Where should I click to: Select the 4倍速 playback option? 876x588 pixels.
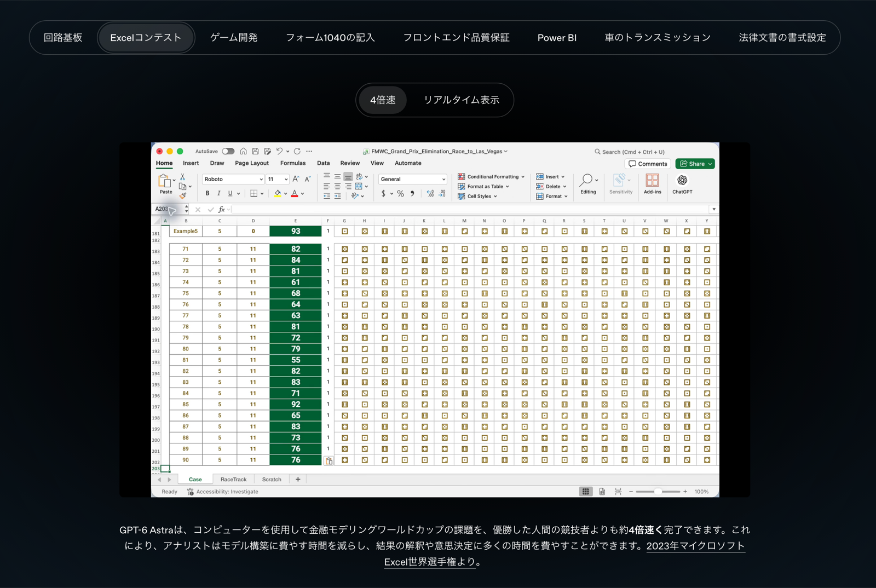pyautogui.click(x=383, y=100)
